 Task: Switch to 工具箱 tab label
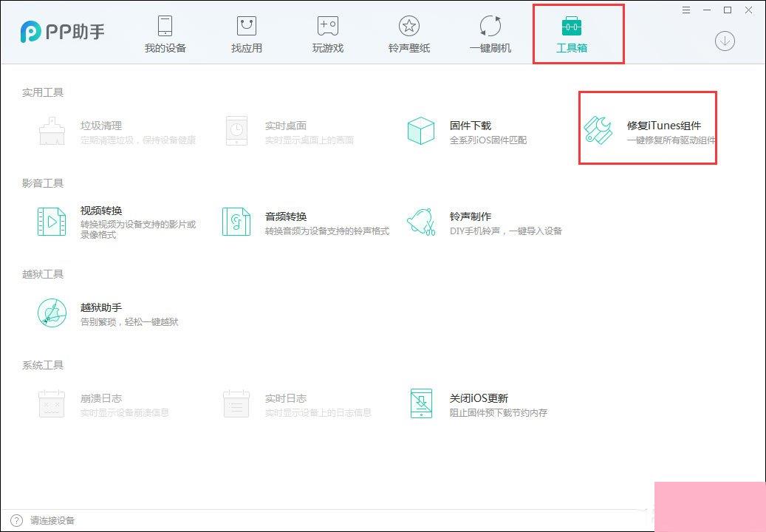pos(572,48)
